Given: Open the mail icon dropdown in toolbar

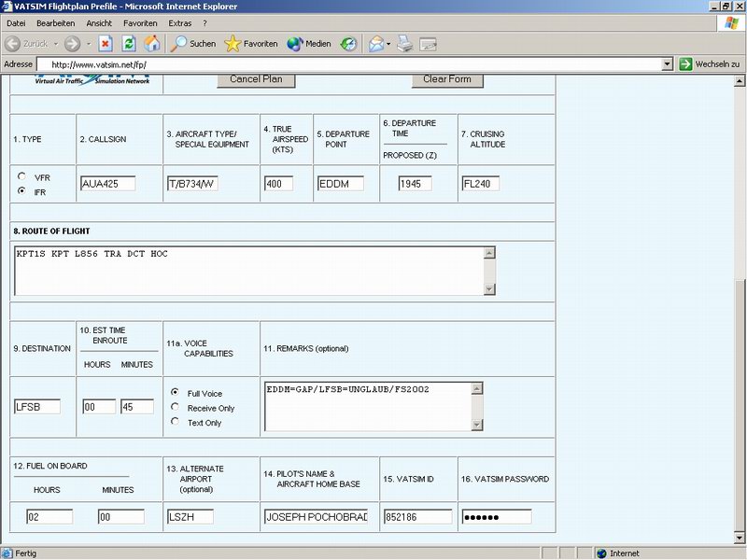Looking at the screenshot, I should click(x=388, y=44).
